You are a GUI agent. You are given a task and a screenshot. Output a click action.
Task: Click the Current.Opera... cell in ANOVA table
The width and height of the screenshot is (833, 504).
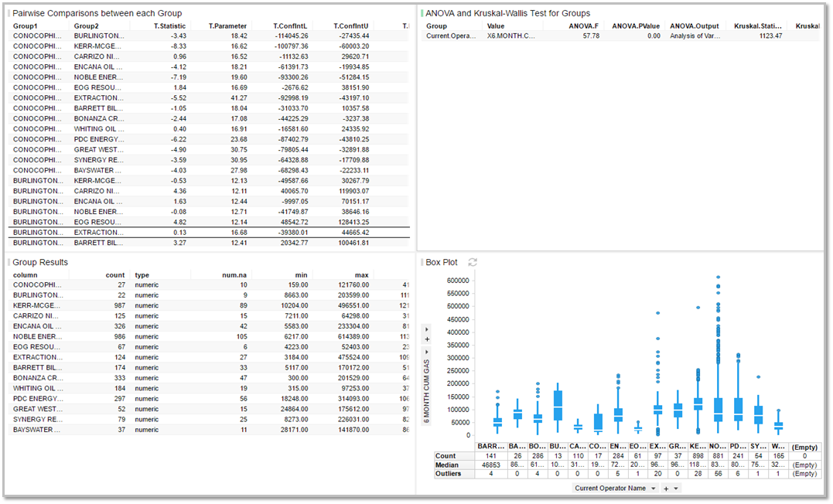[x=451, y=36]
